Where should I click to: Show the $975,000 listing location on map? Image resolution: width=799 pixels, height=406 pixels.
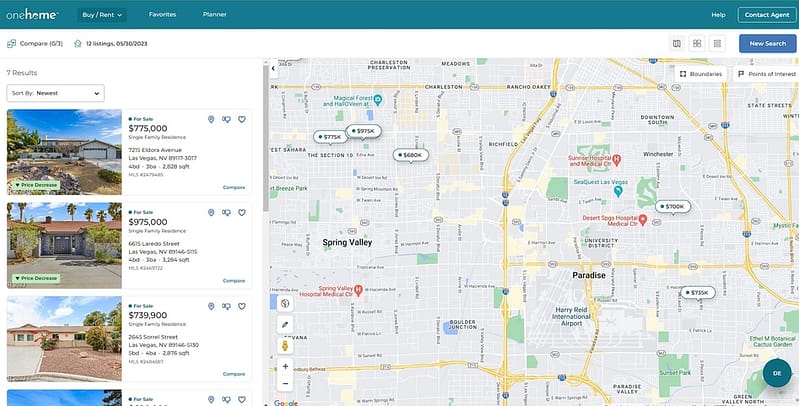pos(211,212)
